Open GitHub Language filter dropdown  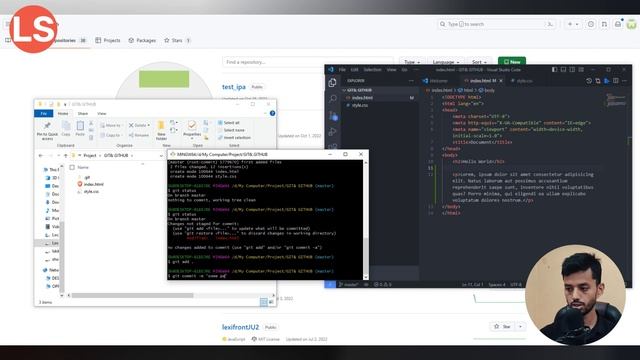(x=445, y=62)
